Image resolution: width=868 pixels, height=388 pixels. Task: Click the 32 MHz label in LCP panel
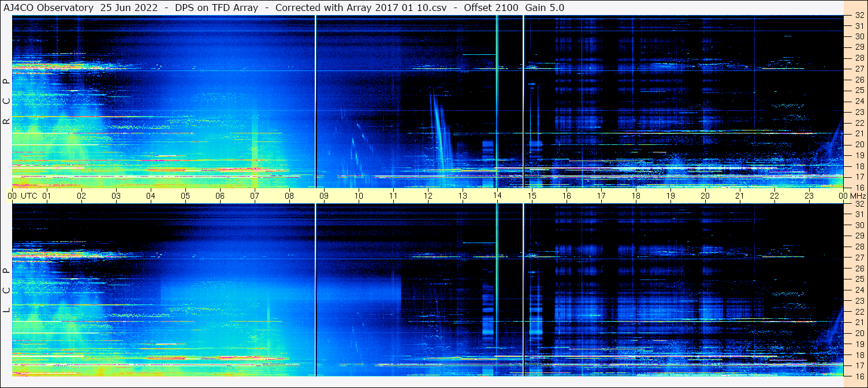859,204
